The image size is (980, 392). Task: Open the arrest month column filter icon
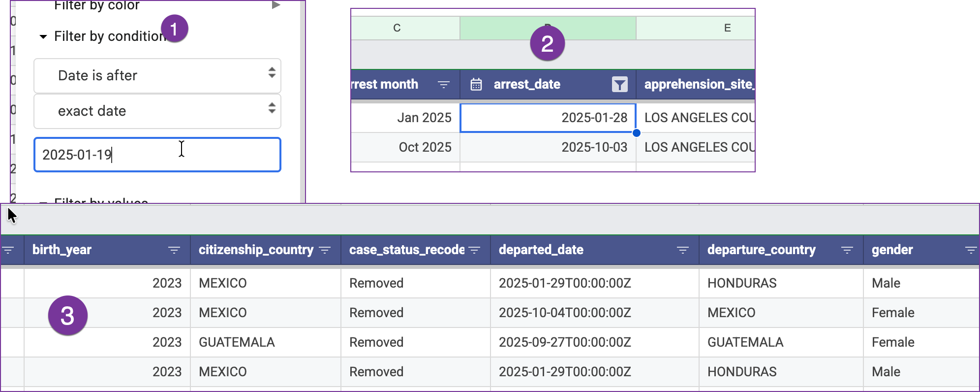[x=443, y=85]
